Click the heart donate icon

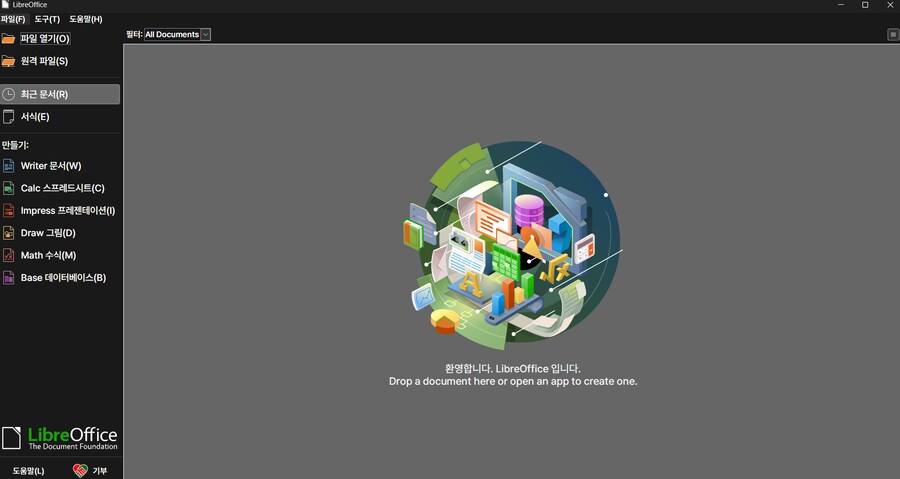coord(80,470)
